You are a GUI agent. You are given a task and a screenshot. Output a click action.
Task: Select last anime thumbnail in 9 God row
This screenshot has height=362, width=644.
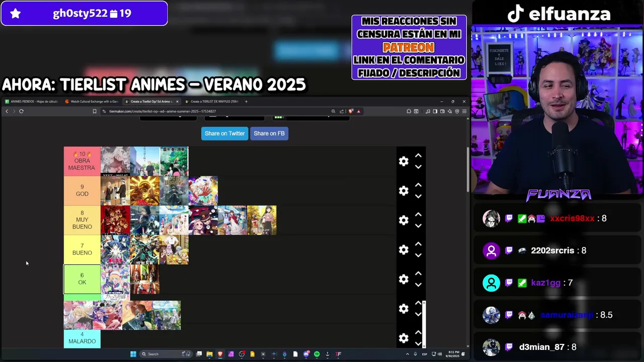(x=203, y=191)
